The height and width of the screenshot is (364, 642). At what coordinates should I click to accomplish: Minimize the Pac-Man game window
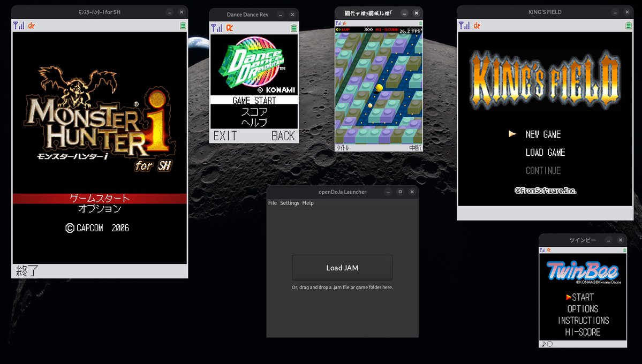pyautogui.click(x=404, y=13)
